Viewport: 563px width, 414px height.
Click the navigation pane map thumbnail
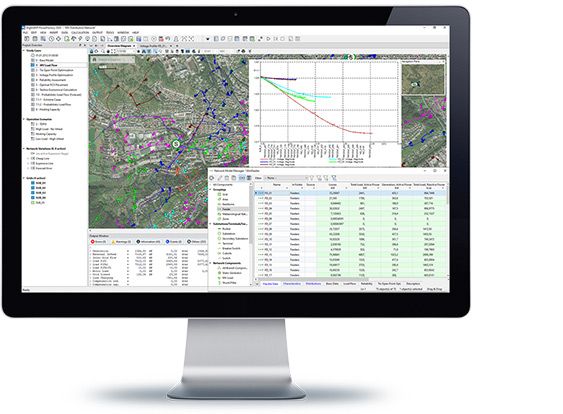pyautogui.click(x=423, y=79)
